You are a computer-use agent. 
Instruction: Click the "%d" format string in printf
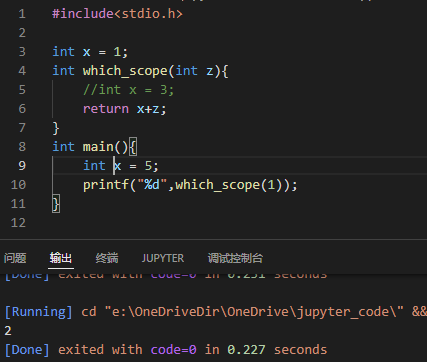[x=152, y=184]
